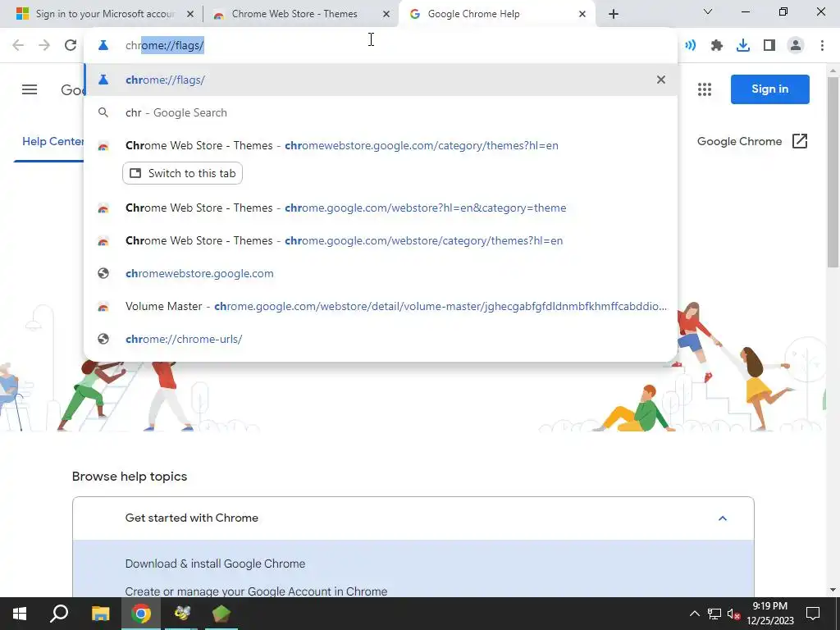
Task: Click the blue Sign in button
Action: pos(769,89)
